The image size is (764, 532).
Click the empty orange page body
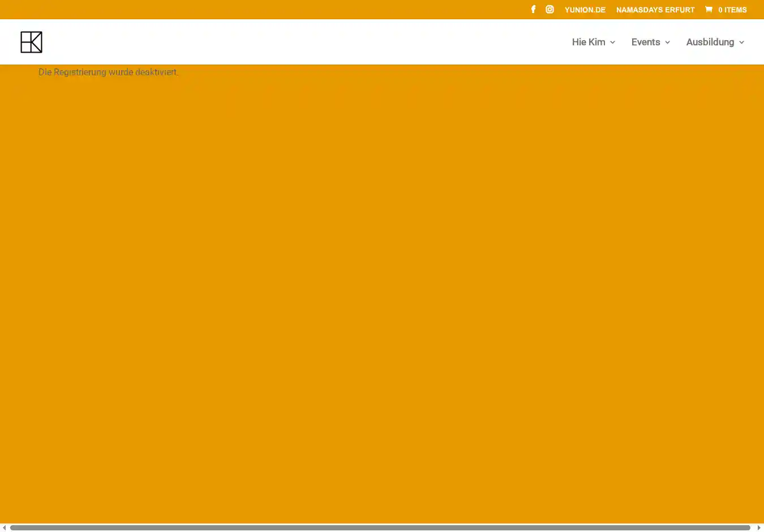coord(382,294)
